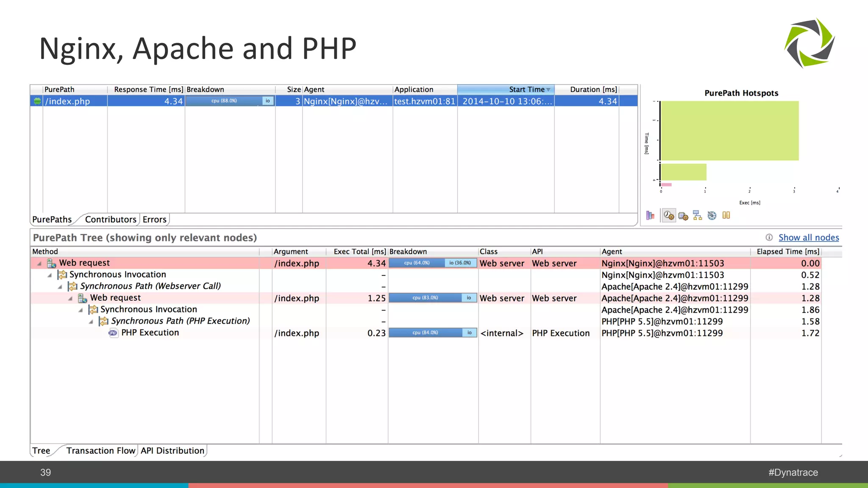The image size is (868, 488).
Task: Toggle the clock-with-gear execution time icon
Action: pos(669,215)
